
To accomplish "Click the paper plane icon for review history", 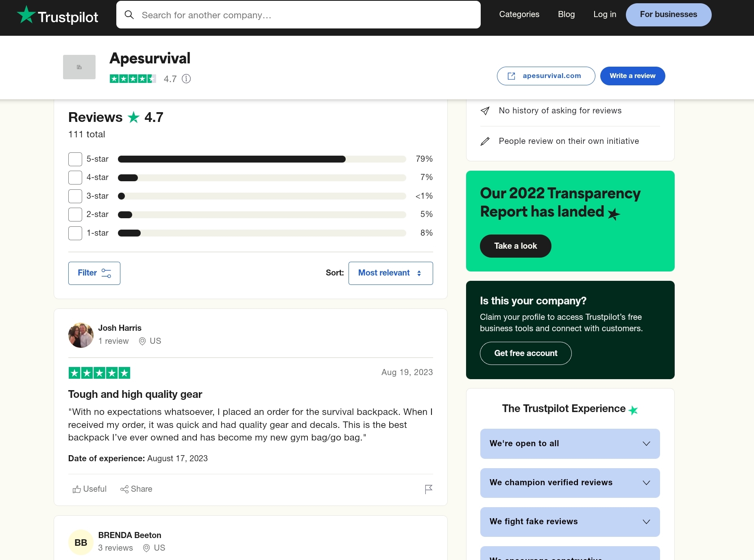I will coord(485,111).
